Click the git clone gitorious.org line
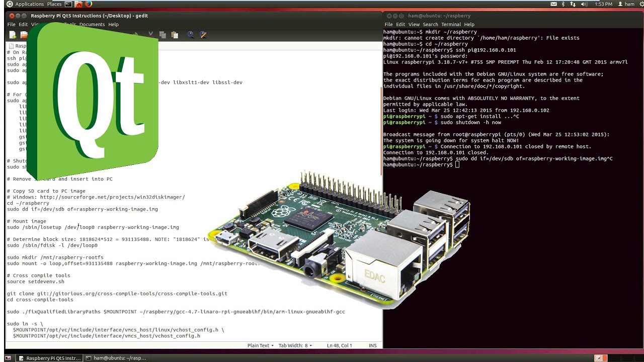 point(117,294)
